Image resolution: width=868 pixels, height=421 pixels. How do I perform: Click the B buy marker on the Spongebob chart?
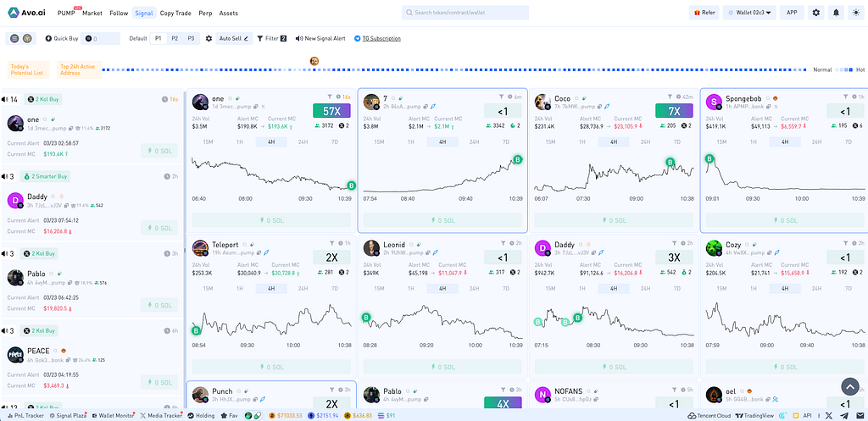709,159
